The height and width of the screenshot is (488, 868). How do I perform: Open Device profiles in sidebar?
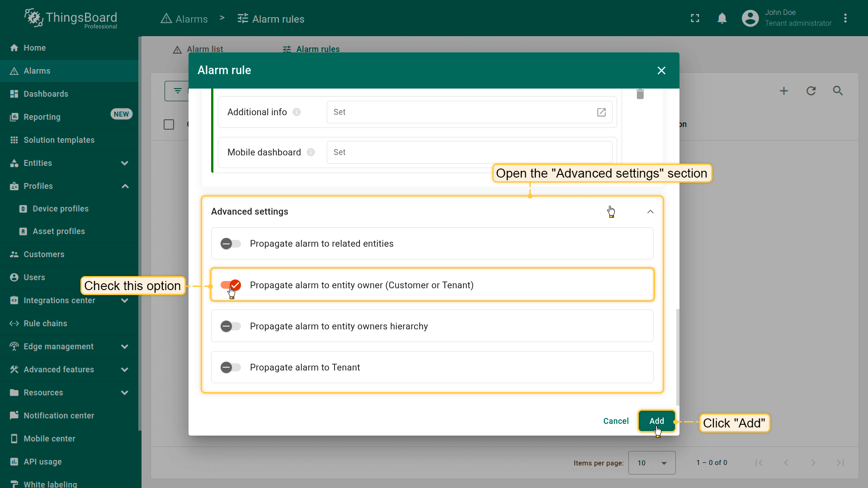coord(61,209)
